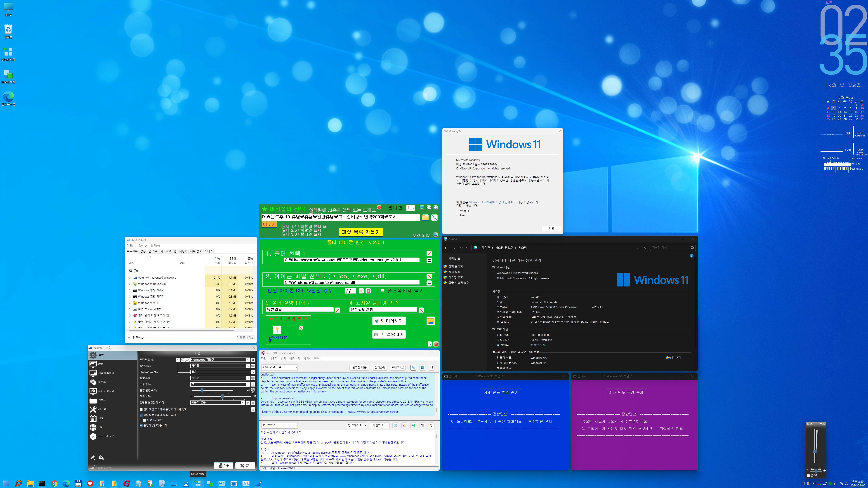
Task: Switch to 시작프로그램 tab in Task Manager
Action: pos(168,251)
